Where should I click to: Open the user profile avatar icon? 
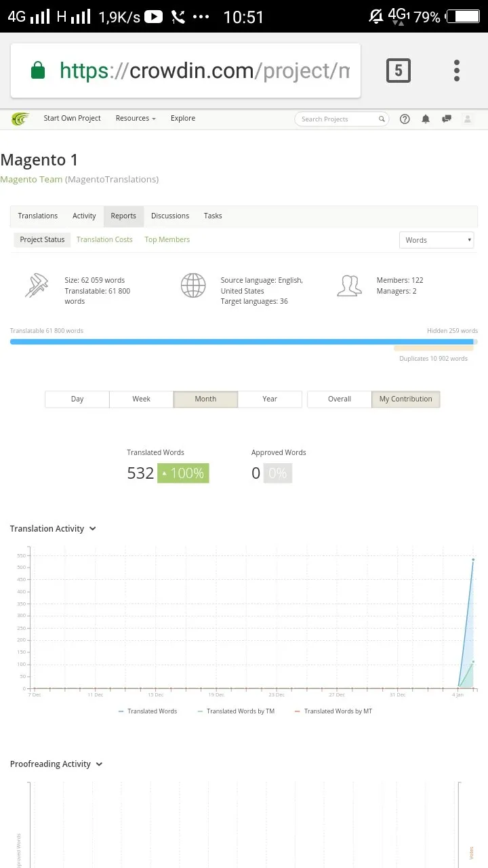467,119
